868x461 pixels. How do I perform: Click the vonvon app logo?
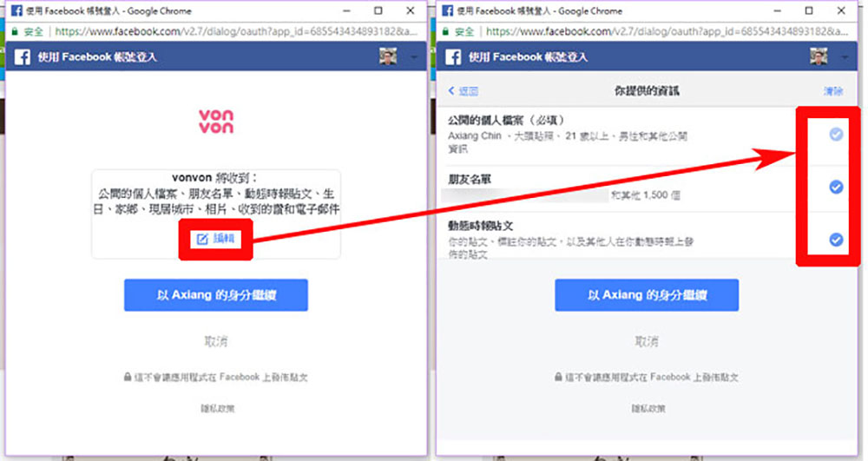click(x=216, y=122)
